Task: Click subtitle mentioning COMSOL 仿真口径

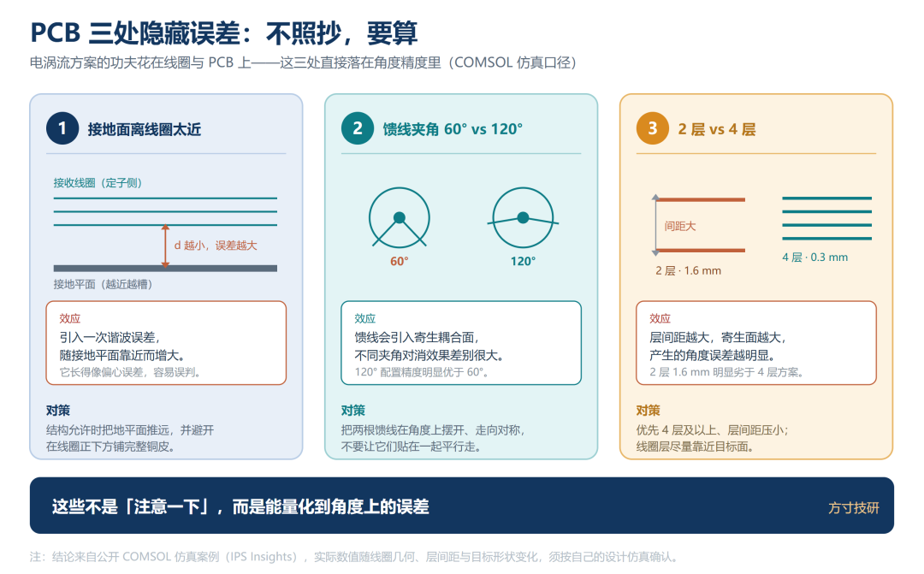Action: point(304,62)
